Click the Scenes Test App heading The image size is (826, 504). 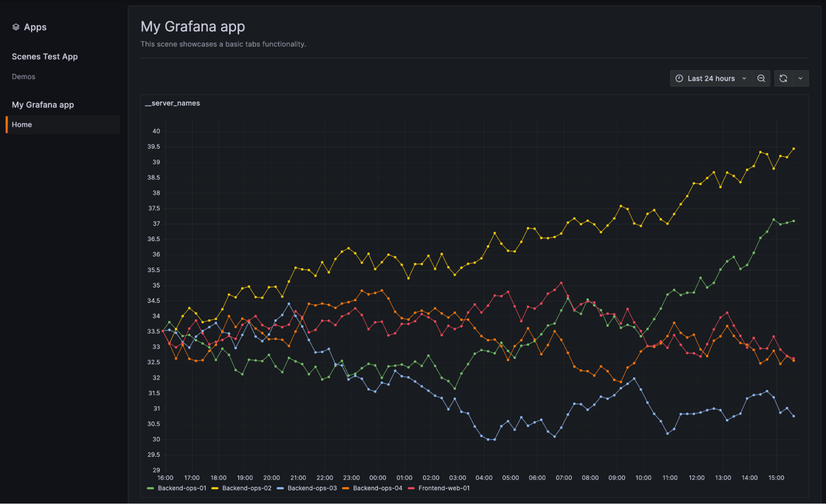[x=45, y=56]
